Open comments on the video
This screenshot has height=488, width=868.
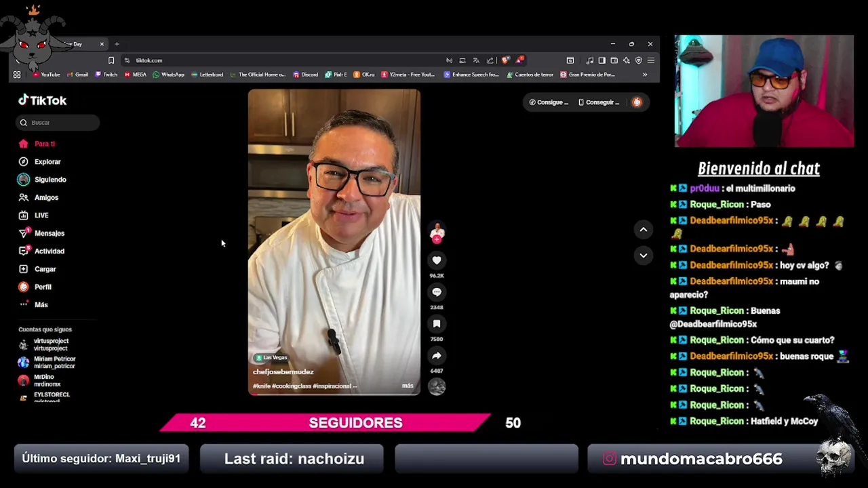click(x=437, y=292)
